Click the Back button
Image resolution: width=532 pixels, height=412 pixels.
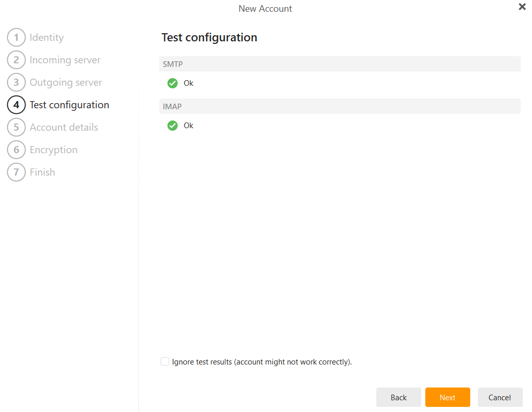[398, 397]
